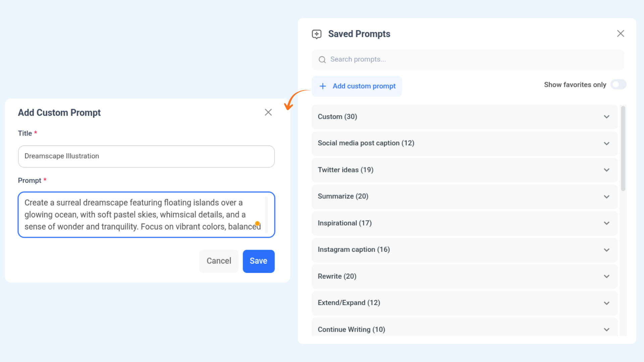The image size is (644, 362).
Task: Expand Social media post caption chevron
Action: point(606,143)
